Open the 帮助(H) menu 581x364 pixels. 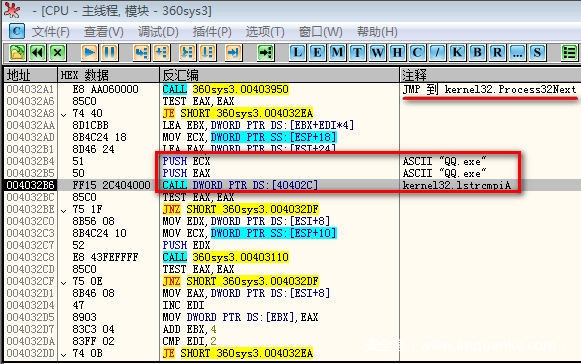click(377, 32)
